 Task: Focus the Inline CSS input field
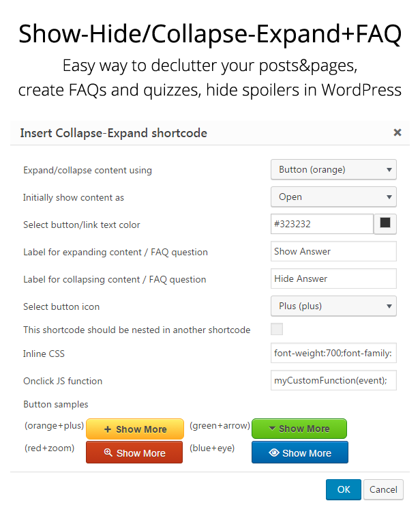coord(333,354)
